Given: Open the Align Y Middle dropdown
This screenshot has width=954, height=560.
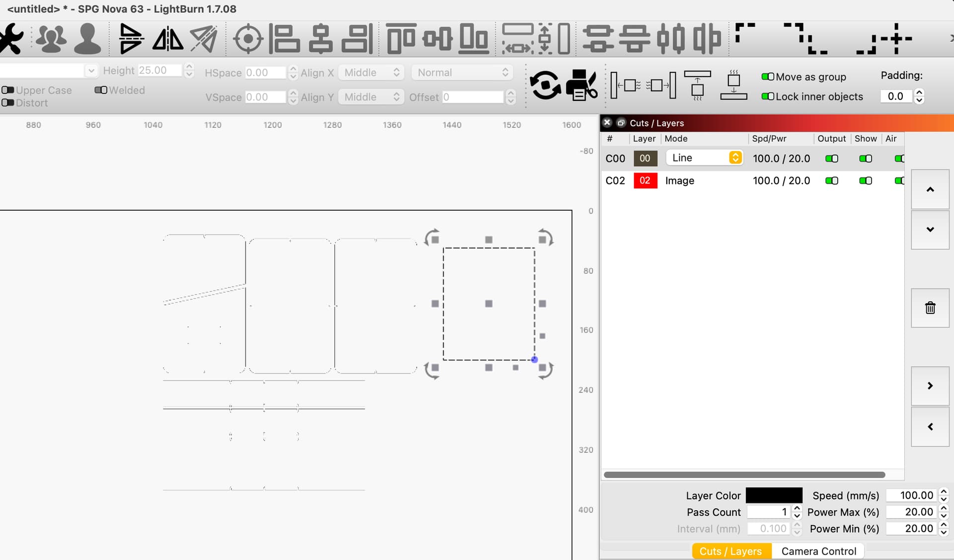Looking at the screenshot, I should pos(371,97).
